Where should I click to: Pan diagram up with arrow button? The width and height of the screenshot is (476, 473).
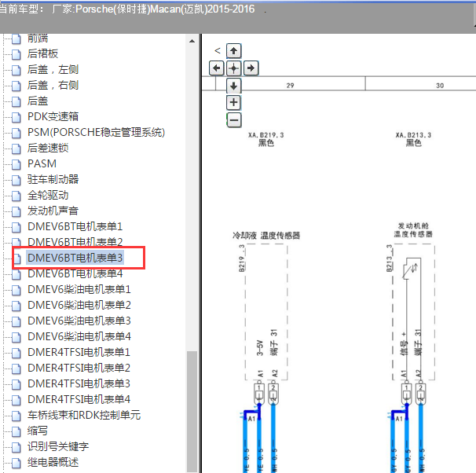[x=234, y=51]
